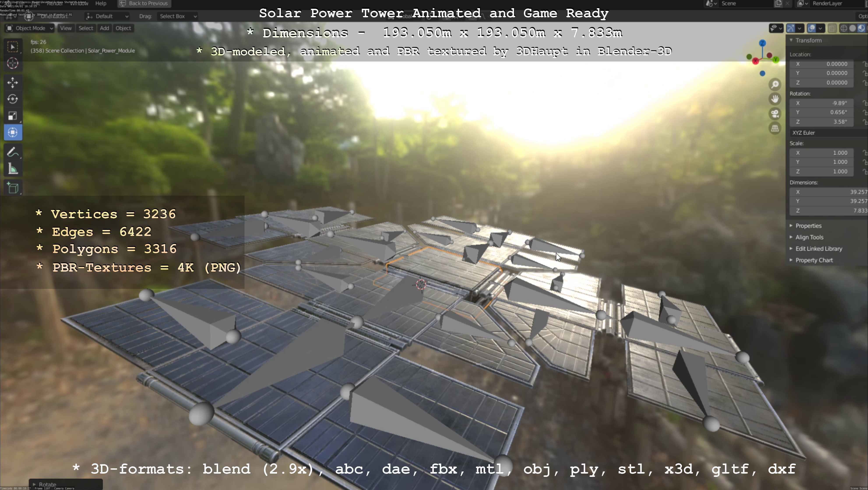The image size is (868, 490).
Task: Click the zoom magnifier navigation icon
Action: [x=775, y=84]
